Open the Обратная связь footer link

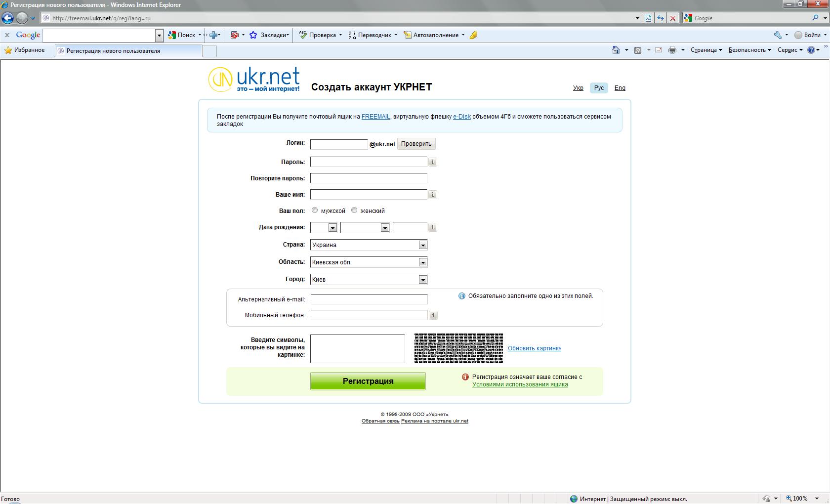380,421
